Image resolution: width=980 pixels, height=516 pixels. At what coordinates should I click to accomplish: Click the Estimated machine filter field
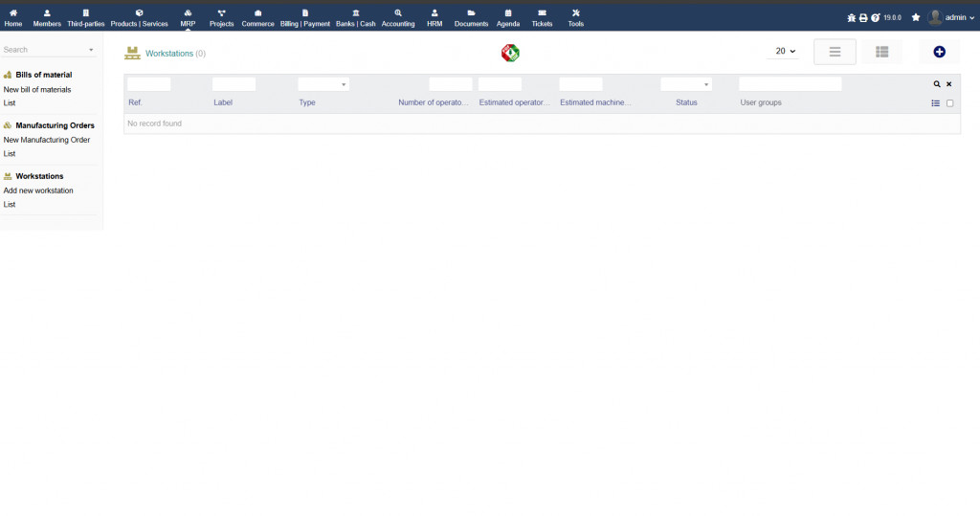[x=581, y=84]
